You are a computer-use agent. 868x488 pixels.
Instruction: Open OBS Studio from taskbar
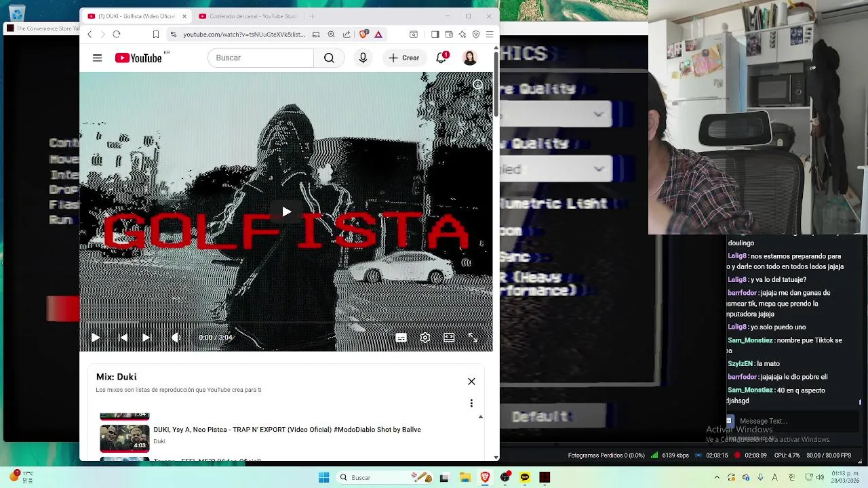click(505, 478)
